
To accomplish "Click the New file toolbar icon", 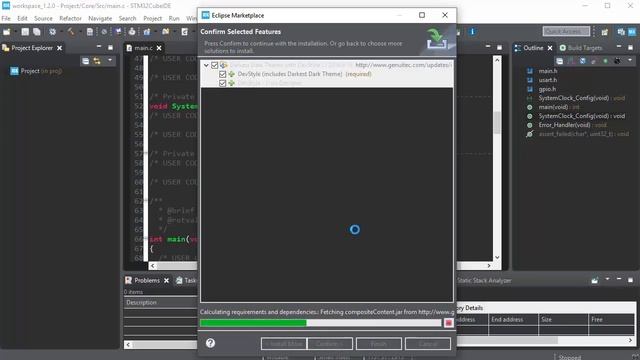I will tap(7, 31).
